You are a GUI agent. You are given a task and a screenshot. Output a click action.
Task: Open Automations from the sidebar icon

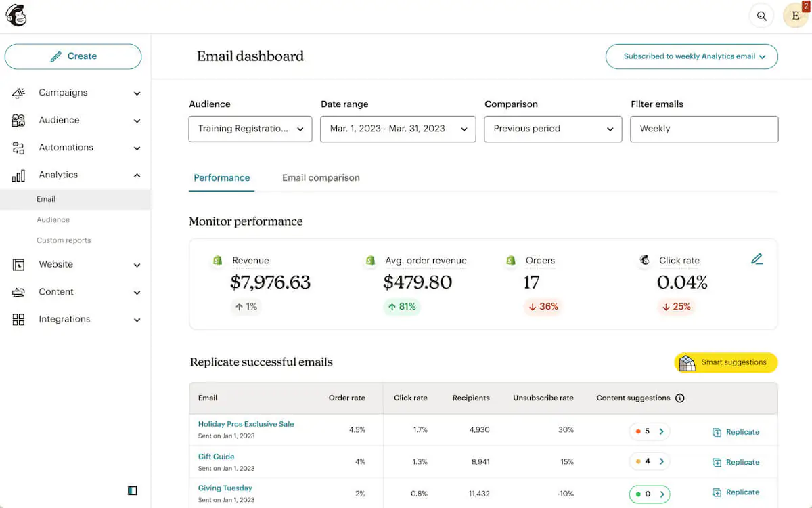[x=20, y=147]
